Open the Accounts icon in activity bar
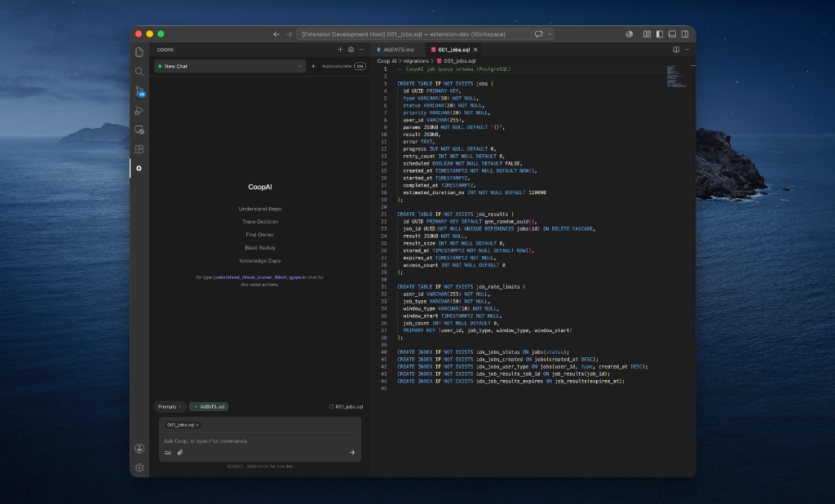This screenshot has height=504, width=835. [x=139, y=449]
